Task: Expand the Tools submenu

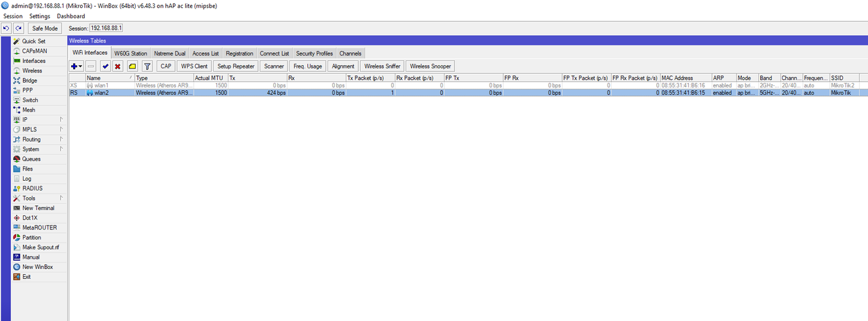Action: click(x=39, y=198)
